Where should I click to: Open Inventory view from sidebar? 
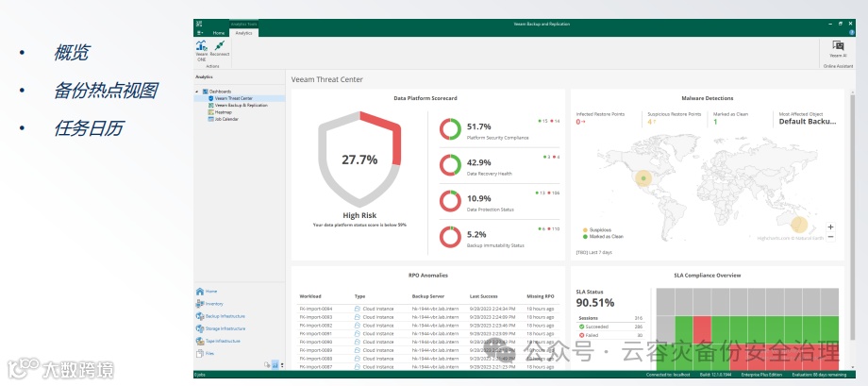(x=209, y=304)
